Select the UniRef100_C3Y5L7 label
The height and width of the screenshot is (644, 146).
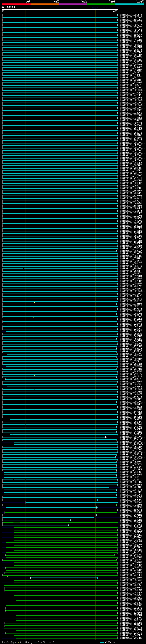131,93
